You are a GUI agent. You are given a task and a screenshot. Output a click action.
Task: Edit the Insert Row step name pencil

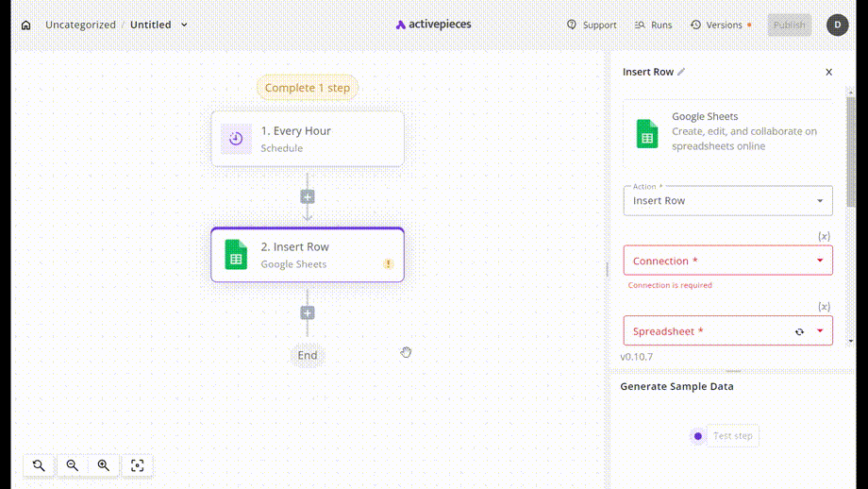pyautogui.click(x=681, y=72)
